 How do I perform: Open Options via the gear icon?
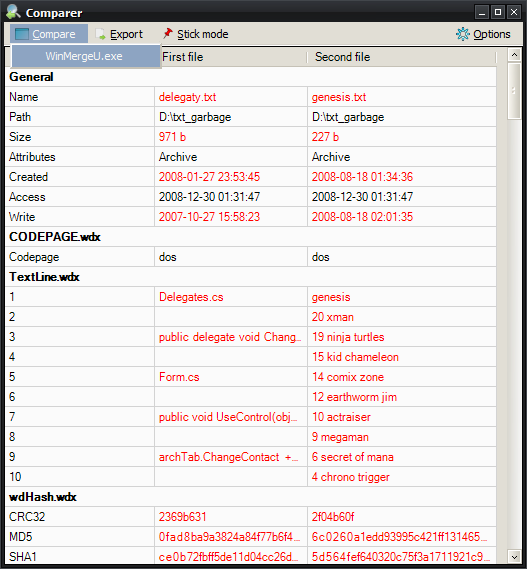point(463,34)
